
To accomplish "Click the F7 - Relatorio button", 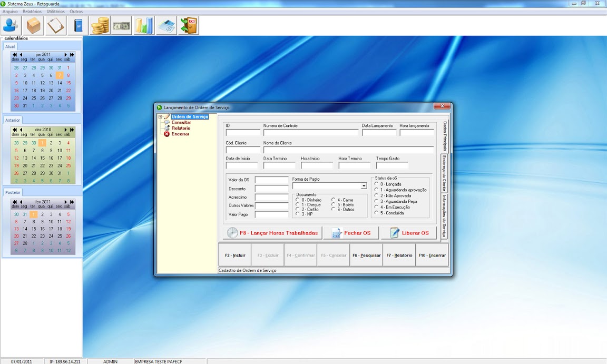I will (x=399, y=255).
